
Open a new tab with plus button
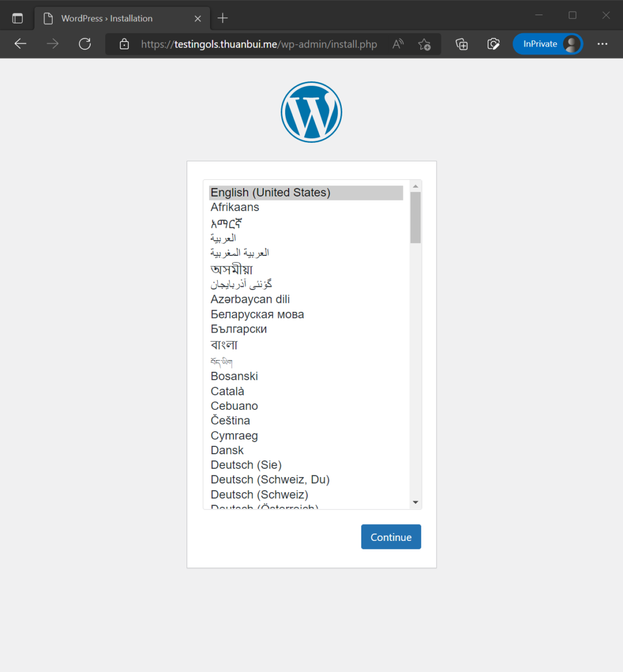[222, 18]
